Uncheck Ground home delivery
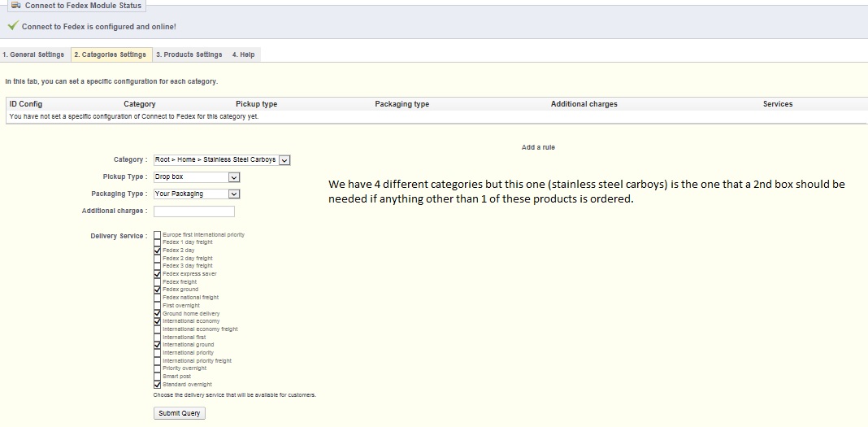 [x=157, y=313]
